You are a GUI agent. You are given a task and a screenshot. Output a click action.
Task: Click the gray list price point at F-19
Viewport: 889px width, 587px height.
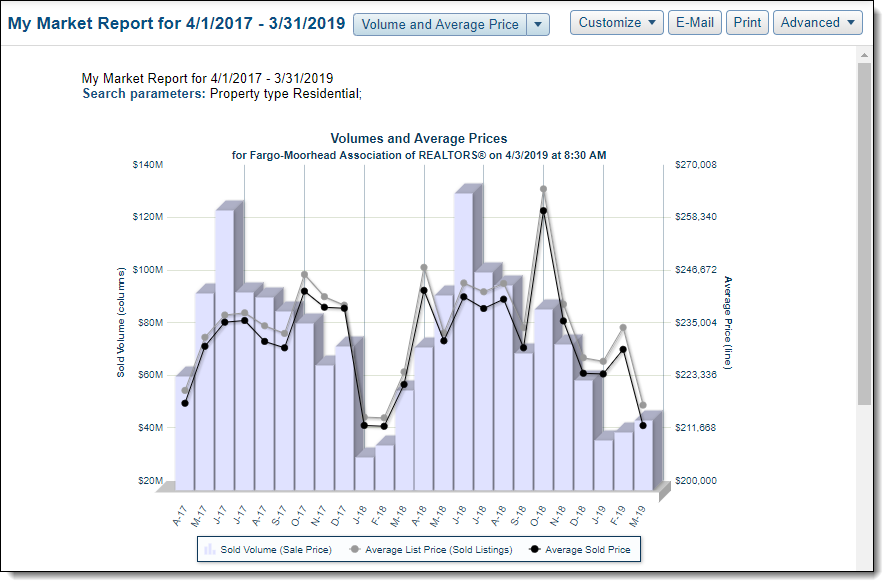click(x=623, y=328)
